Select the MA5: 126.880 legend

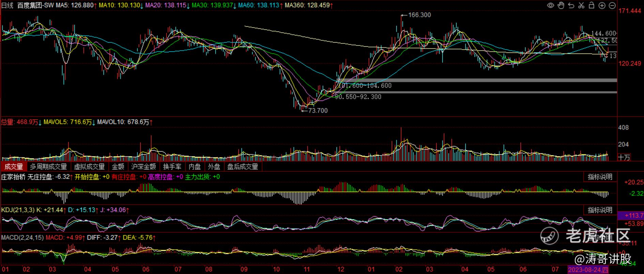pos(76,5)
